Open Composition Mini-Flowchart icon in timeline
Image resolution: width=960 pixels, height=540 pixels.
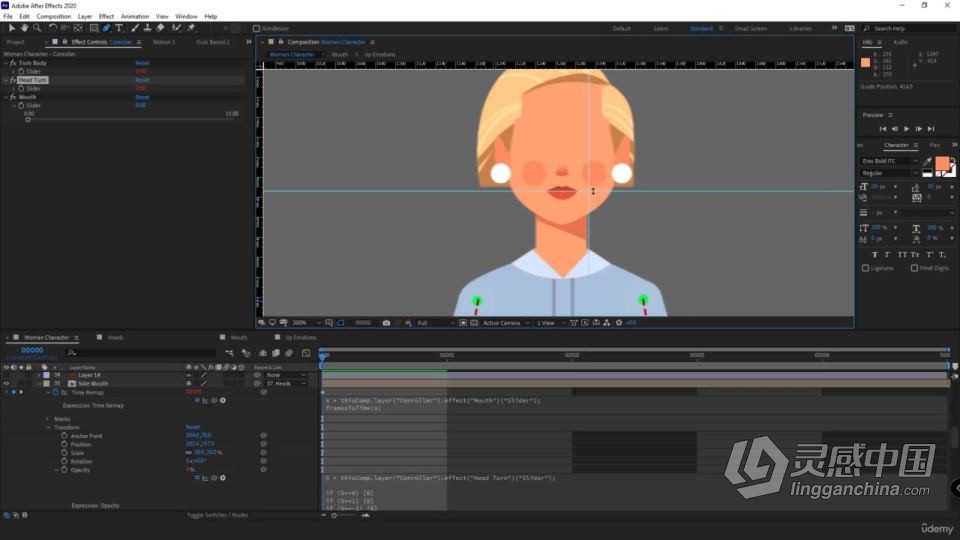click(x=229, y=353)
